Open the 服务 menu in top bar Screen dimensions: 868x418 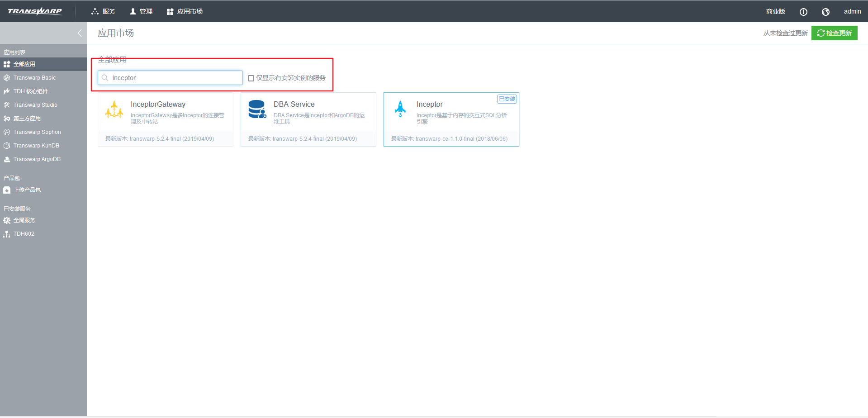click(x=104, y=11)
